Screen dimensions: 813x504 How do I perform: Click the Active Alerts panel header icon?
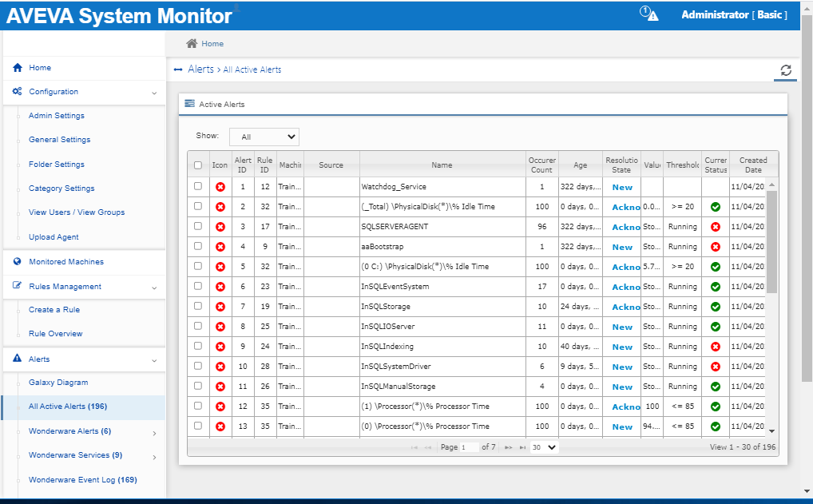tap(190, 104)
